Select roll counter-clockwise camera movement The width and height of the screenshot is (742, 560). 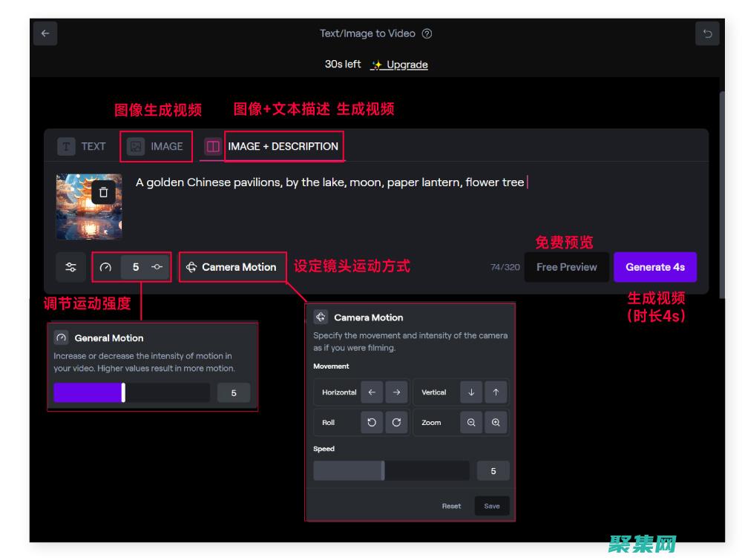[x=372, y=422]
